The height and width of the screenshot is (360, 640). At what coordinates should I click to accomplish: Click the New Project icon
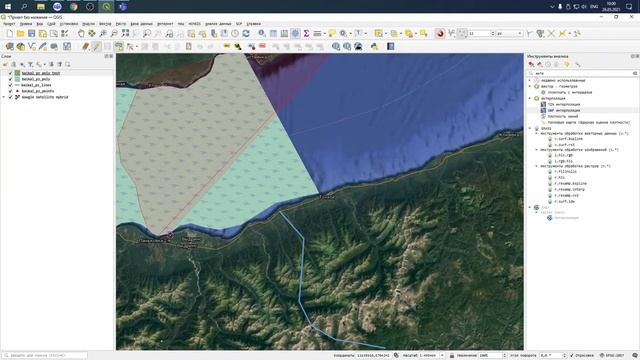click(x=9, y=33)
